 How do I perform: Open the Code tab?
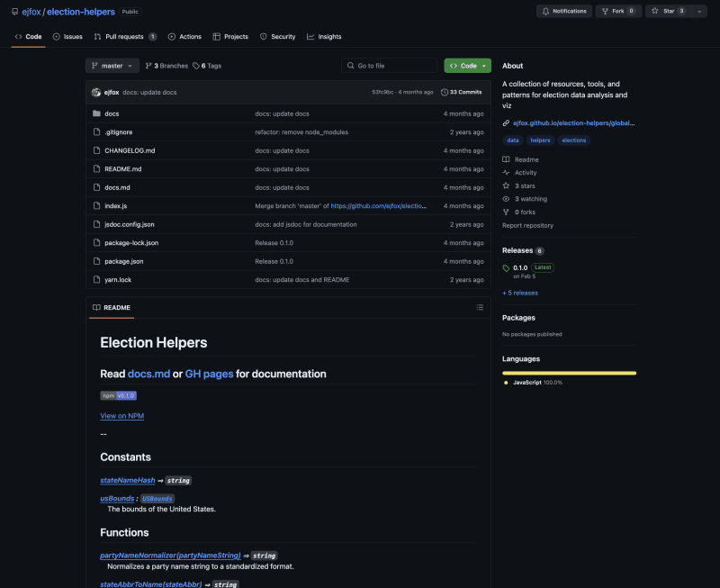(28, 37)
